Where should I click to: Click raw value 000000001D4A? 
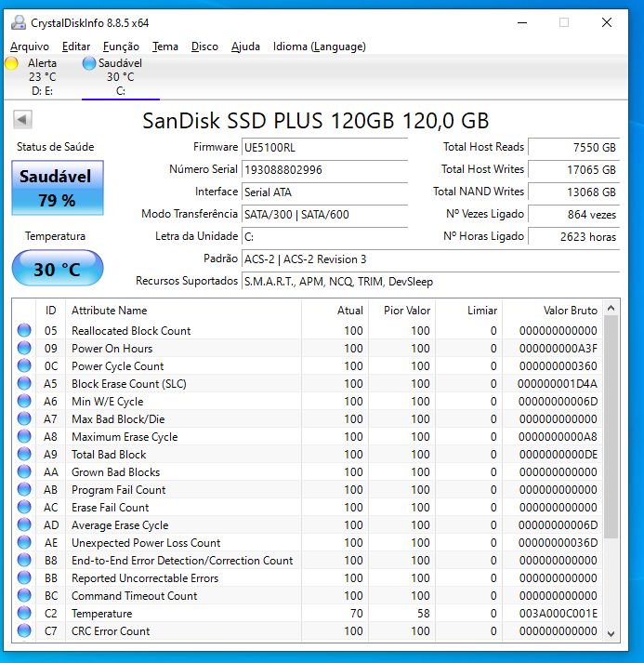pos(558,384)
